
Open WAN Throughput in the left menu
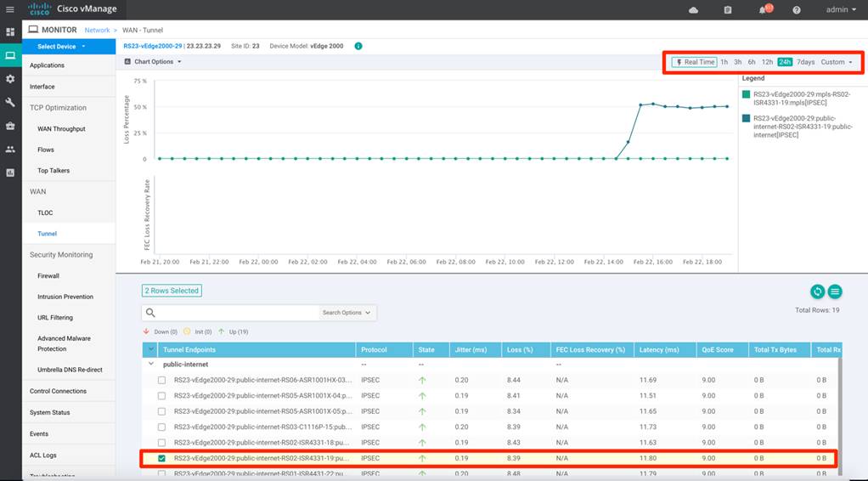point(61,128)
